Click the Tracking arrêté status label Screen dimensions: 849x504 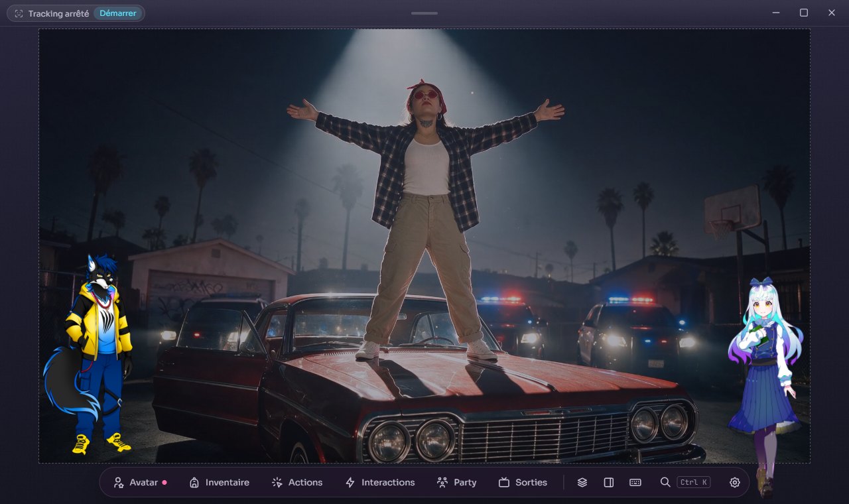(58, 13)
